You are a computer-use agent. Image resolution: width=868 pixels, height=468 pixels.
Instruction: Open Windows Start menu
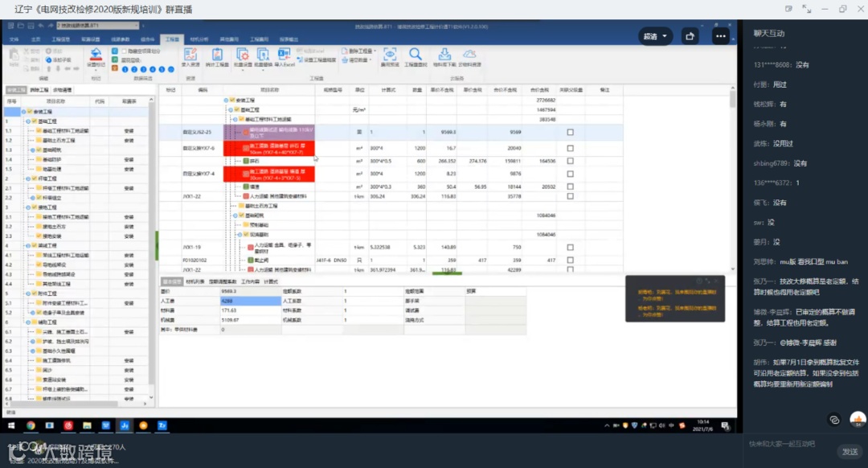[x=11, y=425]
